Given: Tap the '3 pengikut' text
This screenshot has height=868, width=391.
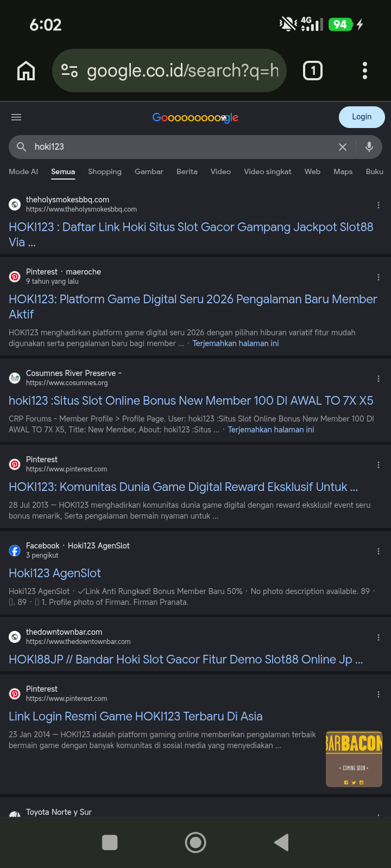Looking at the screenshot, I should (x=42, y=556).
